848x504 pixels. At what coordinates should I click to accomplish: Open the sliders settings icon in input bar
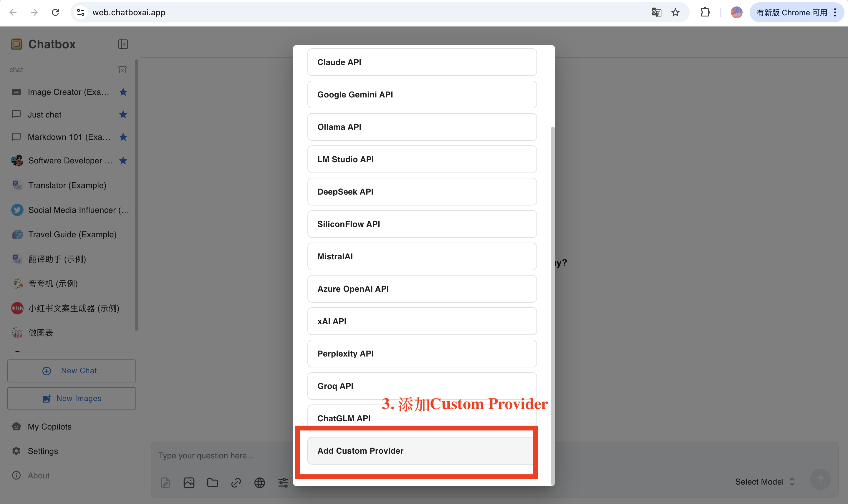283,482
